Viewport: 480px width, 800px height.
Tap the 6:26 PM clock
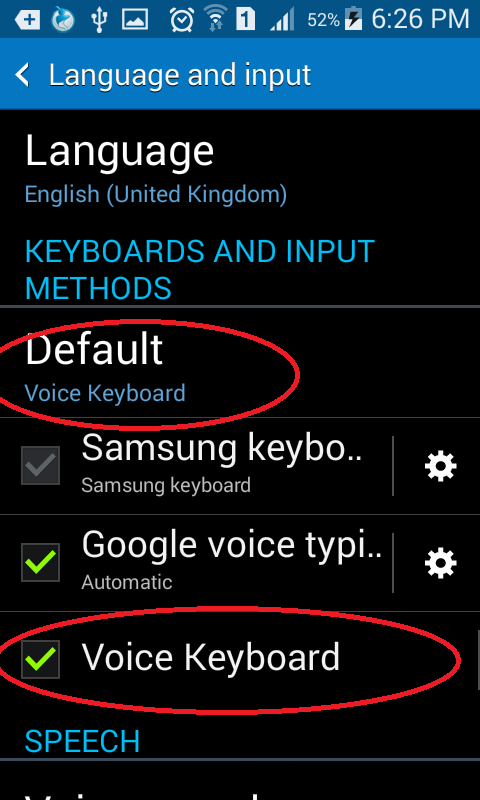click(x=420, y=19)
